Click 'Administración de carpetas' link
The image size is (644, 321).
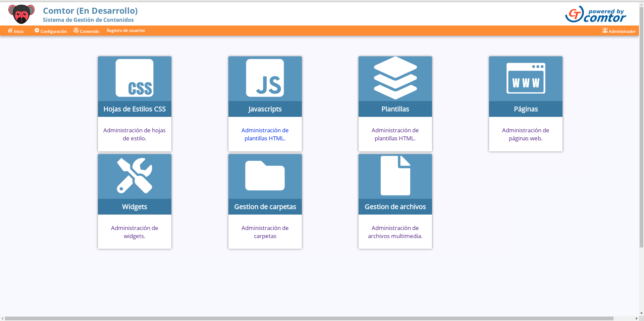tap(265, 232)
